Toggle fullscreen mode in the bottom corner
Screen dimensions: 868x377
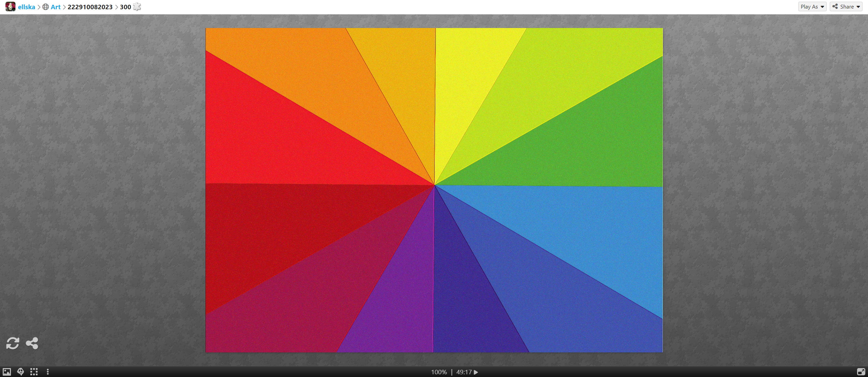pyautogui.click(x=861, y=372)
